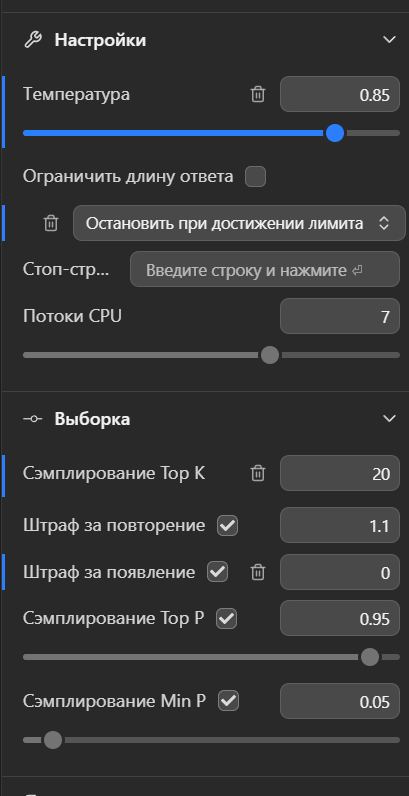Click the Выборка section icon

click(33, 419)
